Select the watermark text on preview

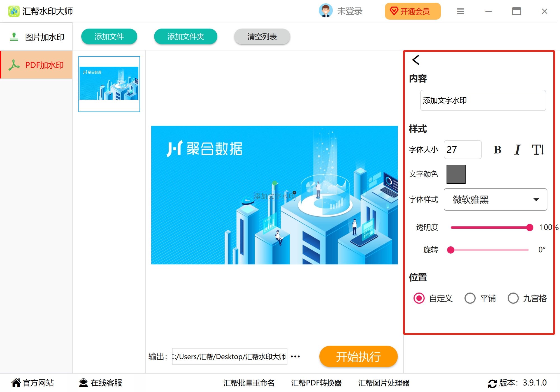pyautogui.click(x=274, y=196)
